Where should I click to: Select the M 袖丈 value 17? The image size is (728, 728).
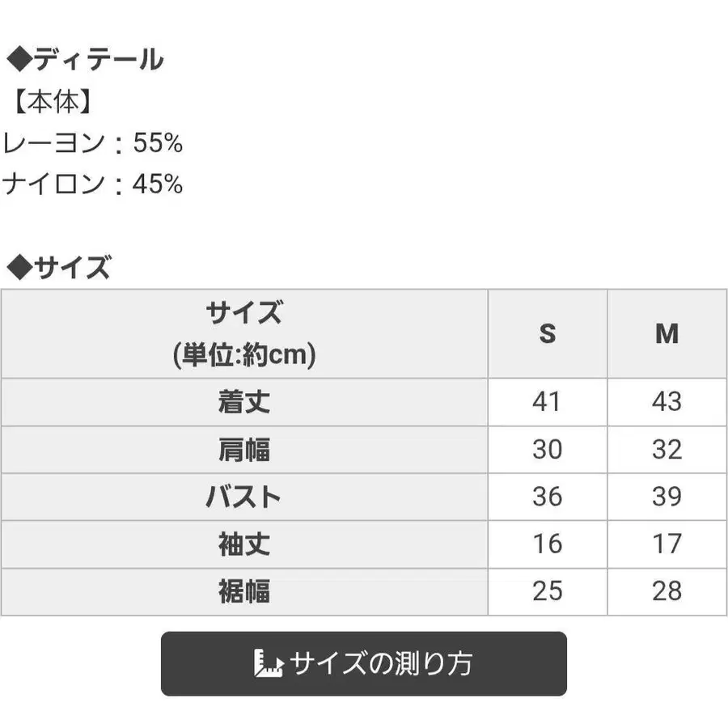pyautogui.click(x=667, y=544)
